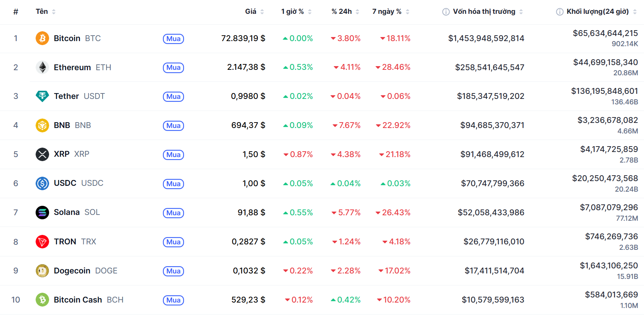Click Bitcoin price 72.839,19 $
644x316 pixels.
coord(243,38)
